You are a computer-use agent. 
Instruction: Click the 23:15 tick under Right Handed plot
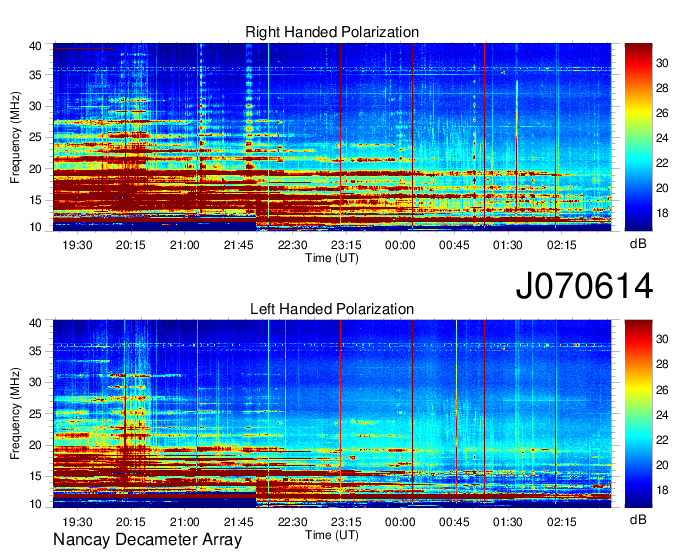point(346,245)
